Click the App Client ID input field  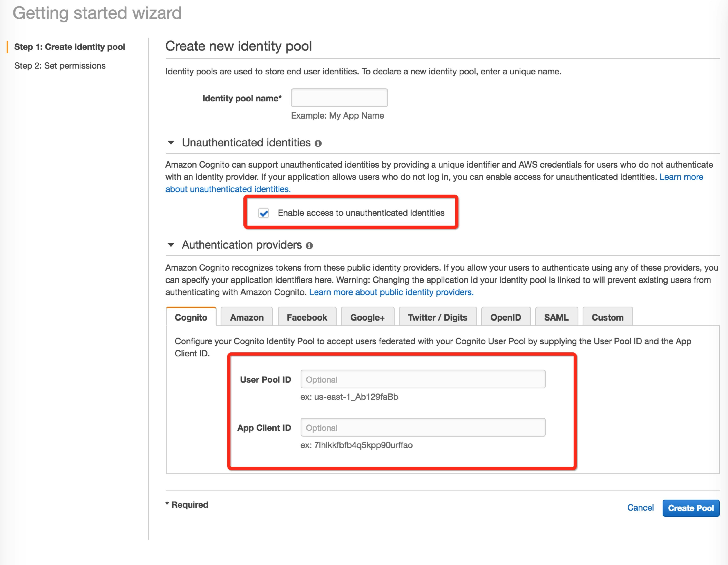coord(423,427)
